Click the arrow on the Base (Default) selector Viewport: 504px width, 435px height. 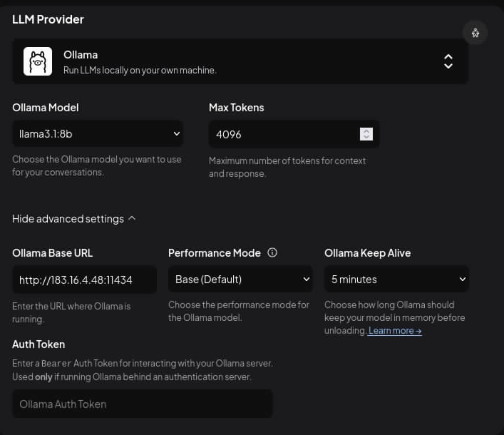(306, 279)
